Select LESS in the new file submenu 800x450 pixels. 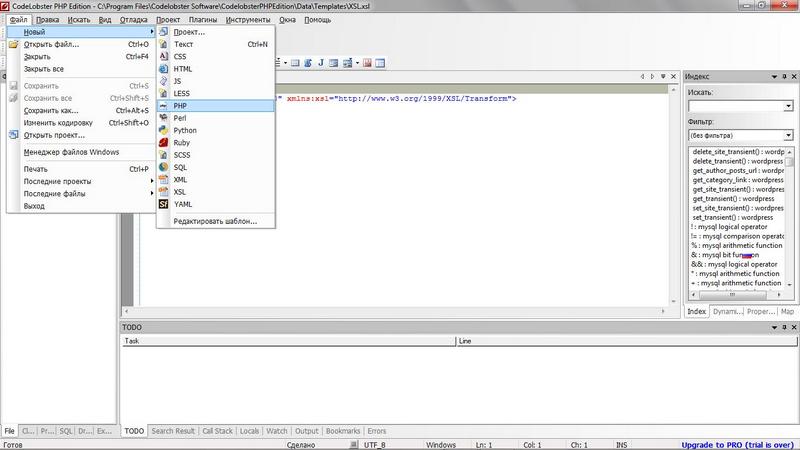click(216, 93)
